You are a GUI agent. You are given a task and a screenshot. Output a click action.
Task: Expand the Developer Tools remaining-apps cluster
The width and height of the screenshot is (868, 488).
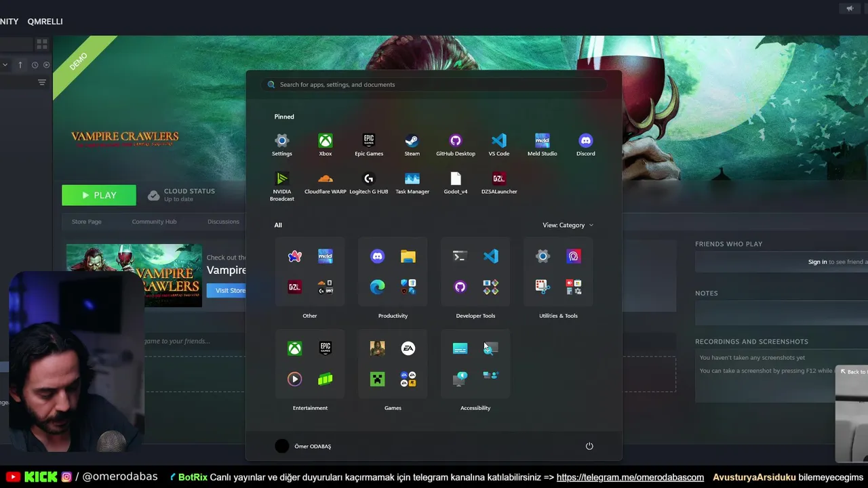click(490, 287)
